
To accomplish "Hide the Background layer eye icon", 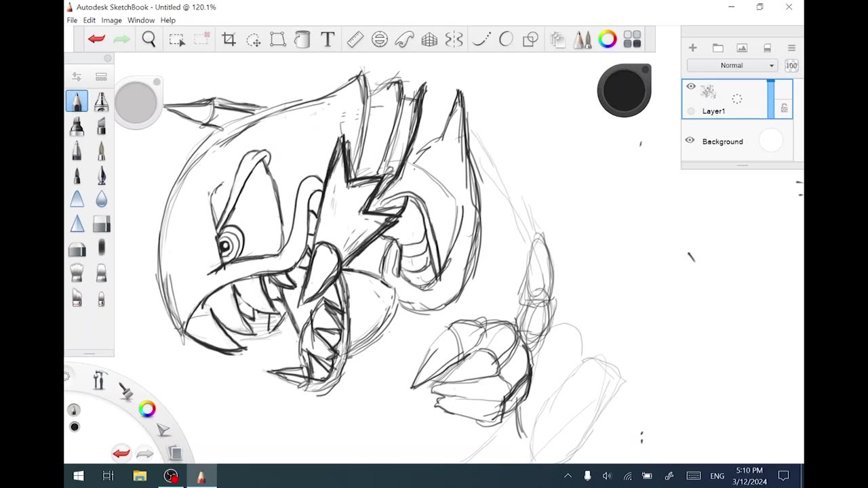I will click(x=690, y=140).
